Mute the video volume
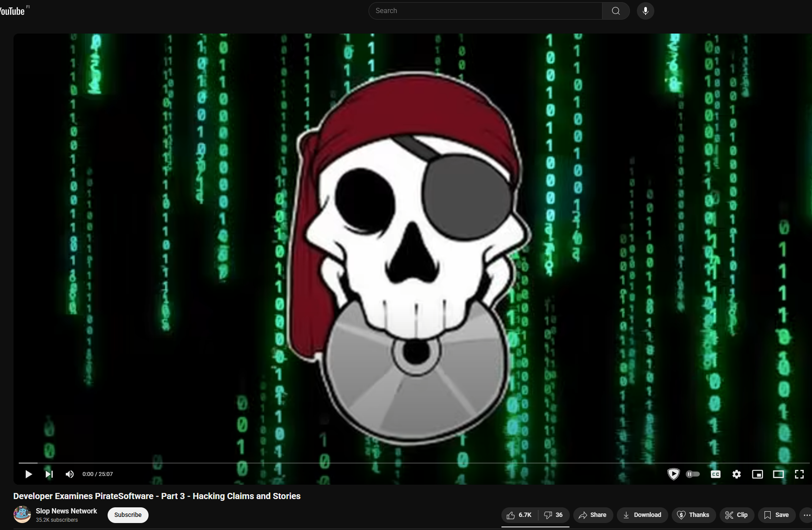 coord(70,474)
